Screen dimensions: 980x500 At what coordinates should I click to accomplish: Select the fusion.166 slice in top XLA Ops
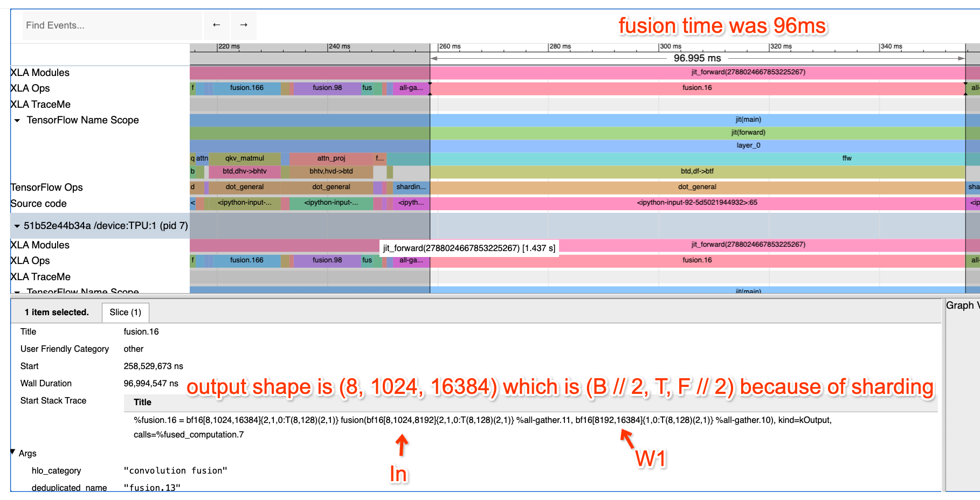[246, 88]
